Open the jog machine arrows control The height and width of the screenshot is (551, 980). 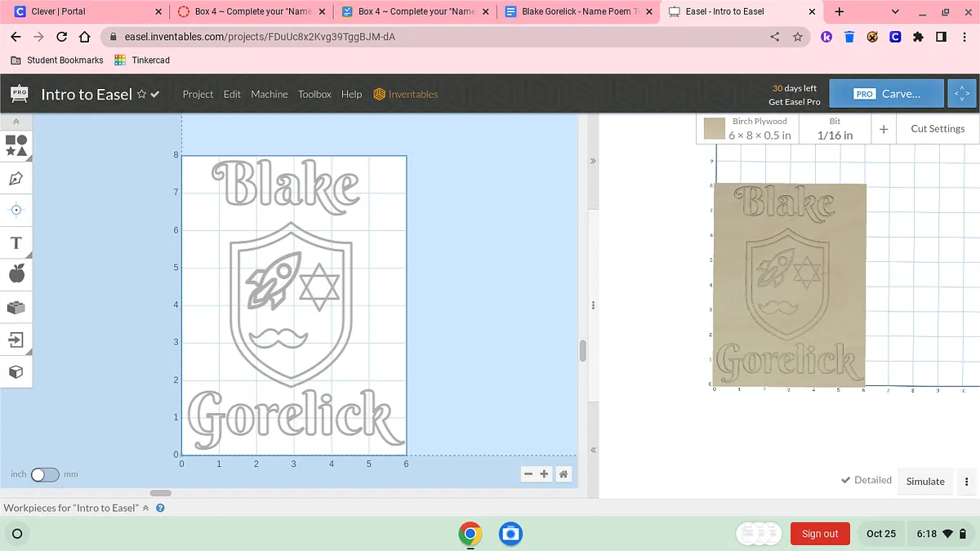[x=961, y=94]
